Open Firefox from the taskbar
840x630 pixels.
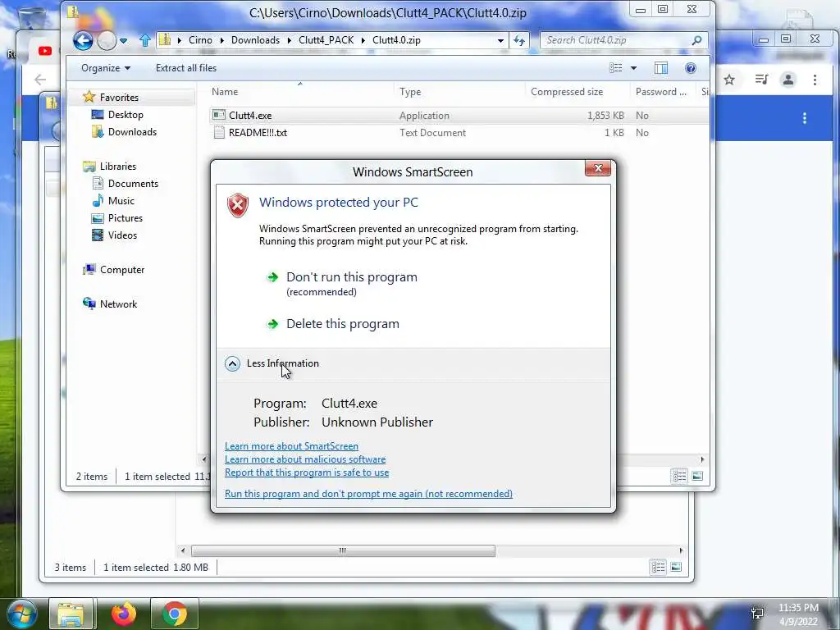pyautogui.click(x=124, y=614)
